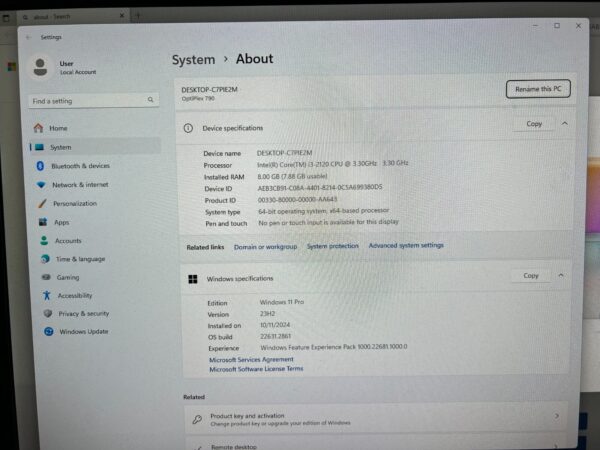Click the Accessibility figure icon
This screenshot has width=600, height=450.
(x=47, y=295)
